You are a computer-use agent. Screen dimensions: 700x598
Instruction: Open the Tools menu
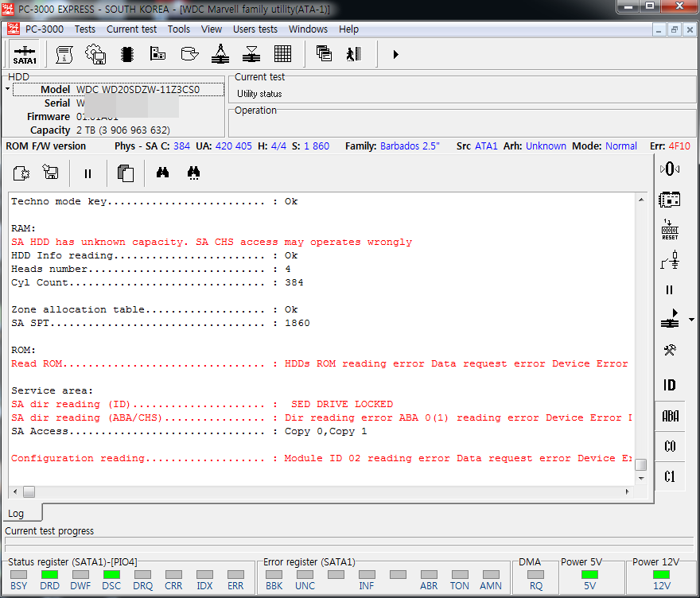point(179,29)
